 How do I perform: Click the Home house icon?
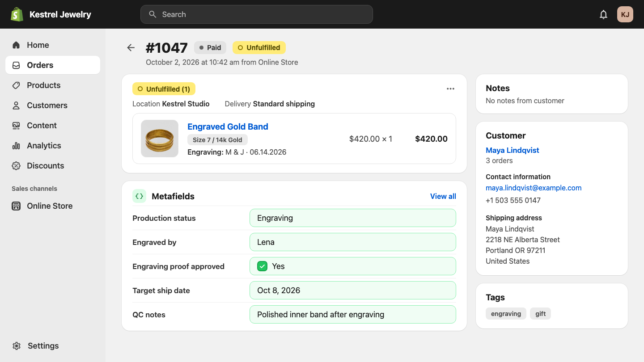coord(16,45)
